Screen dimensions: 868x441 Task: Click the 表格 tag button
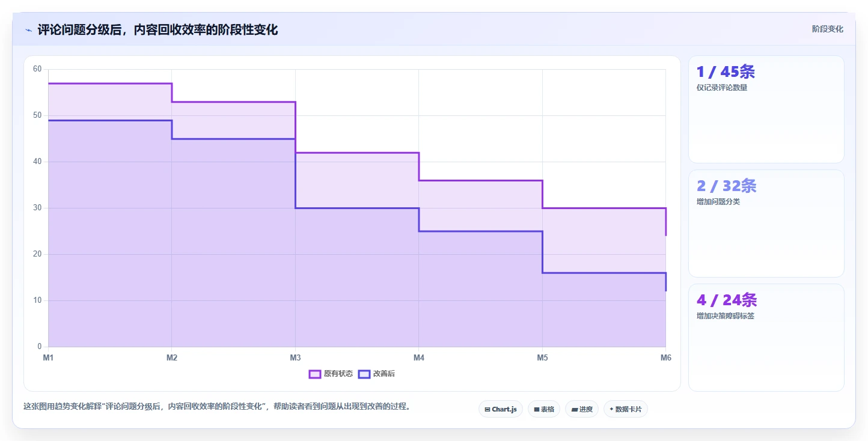pyautogui.click(x=544, y=409)
